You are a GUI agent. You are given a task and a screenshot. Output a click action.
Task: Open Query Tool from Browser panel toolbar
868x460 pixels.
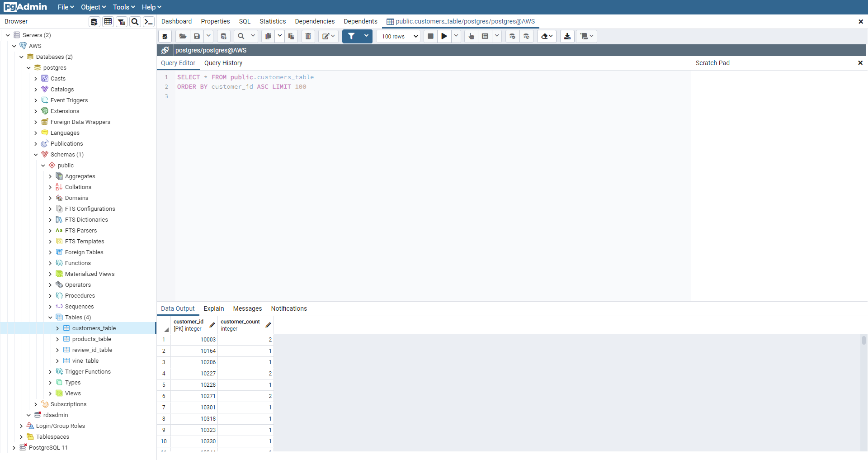click(x=94, y=22)
